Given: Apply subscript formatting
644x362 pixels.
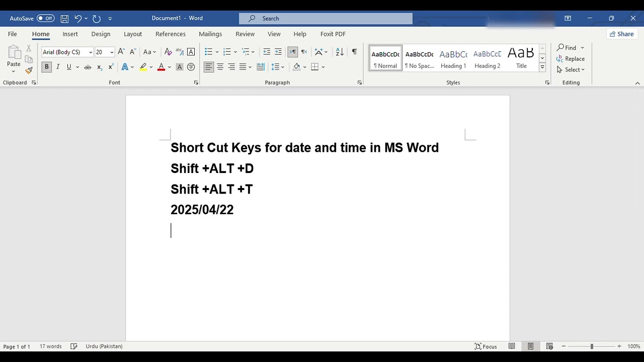Looking at the screenshot, I should [x=100, y=67].
